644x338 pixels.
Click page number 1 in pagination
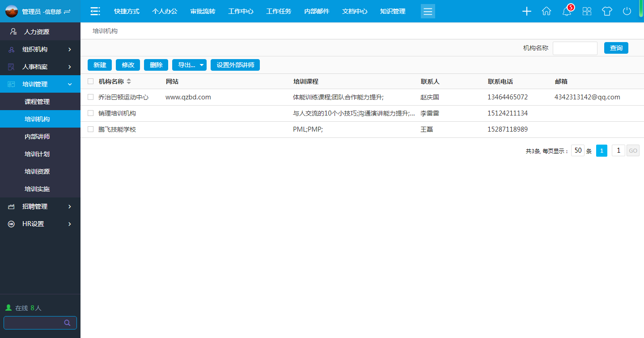pyautogui.click(x=602, y=151)
